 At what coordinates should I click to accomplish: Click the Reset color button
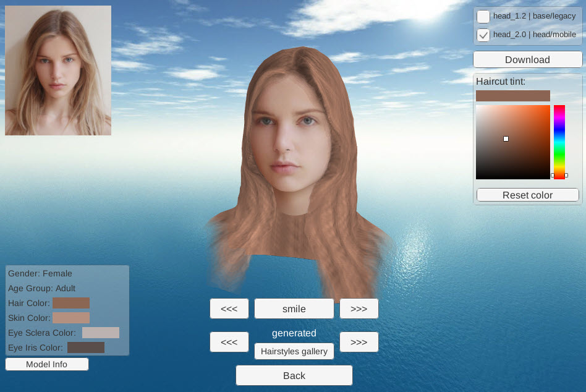pos(527,195)
